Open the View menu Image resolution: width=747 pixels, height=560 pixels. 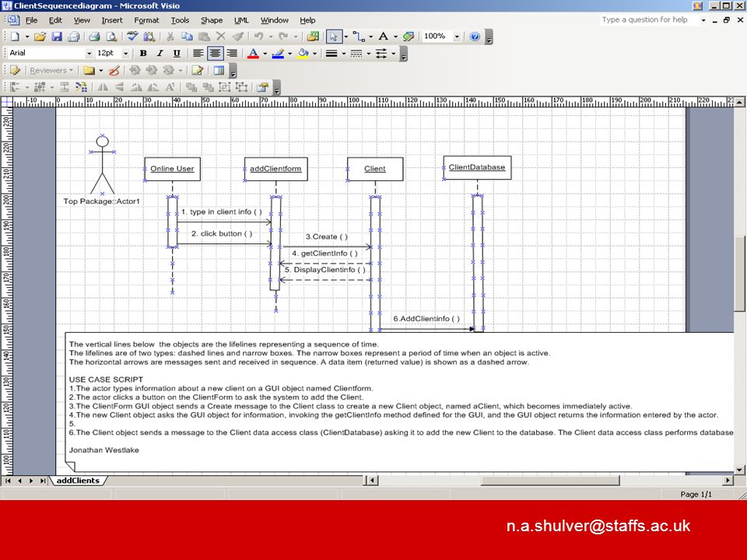click(x=82, y=20)
